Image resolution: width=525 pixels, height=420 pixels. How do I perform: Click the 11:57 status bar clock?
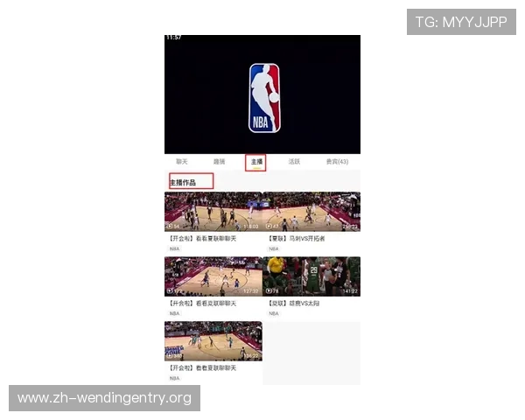click(x=173, y=37)
